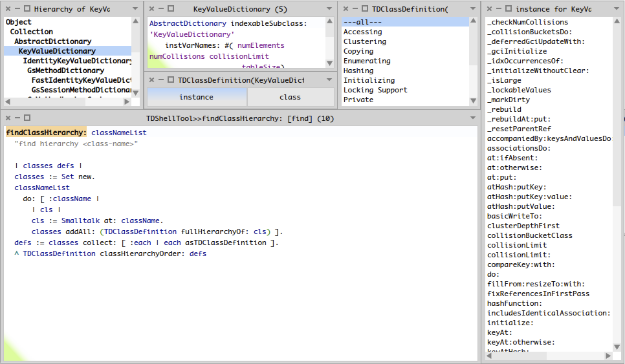The width and height of the screenshot is (625, 364).
Task: Select the collisionBucketClass method
Action: [549, 235]
